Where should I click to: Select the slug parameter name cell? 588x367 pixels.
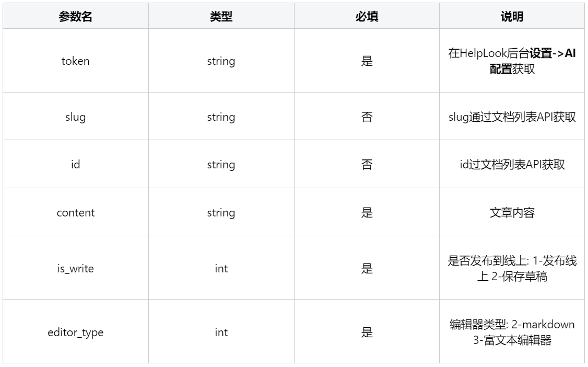[75, 117]
